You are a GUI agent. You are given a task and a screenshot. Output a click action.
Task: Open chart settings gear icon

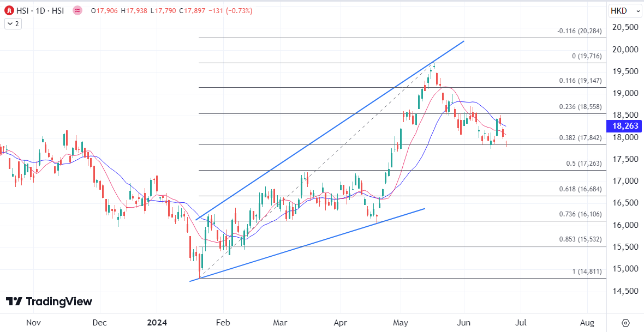coord(625,322)
